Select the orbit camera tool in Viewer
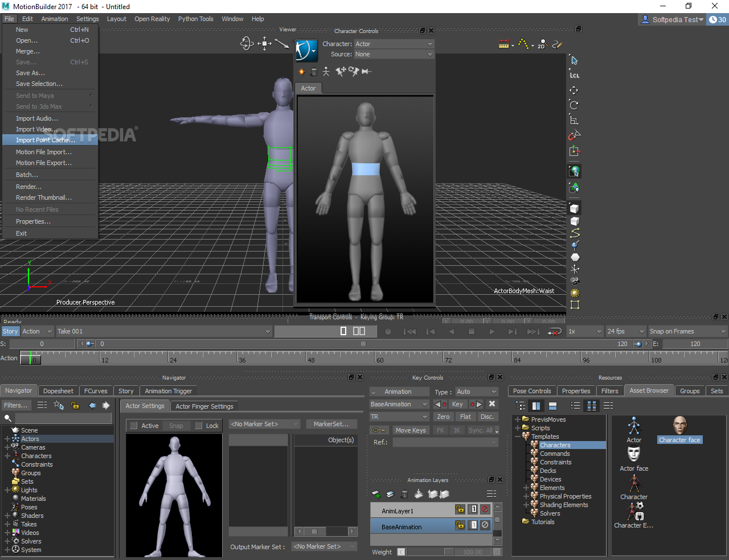This screenshot has height=560, width=729. (247, 43)
